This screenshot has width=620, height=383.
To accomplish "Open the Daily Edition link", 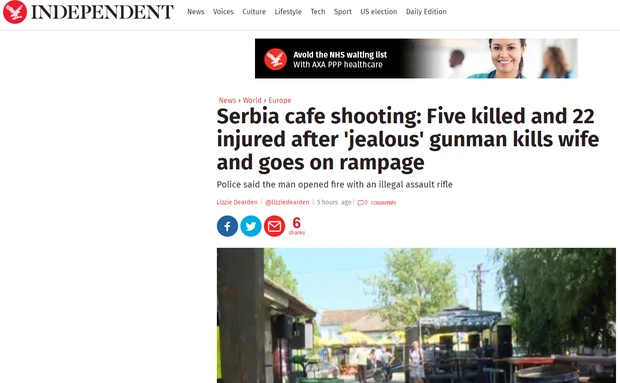I will click(426, 12).
